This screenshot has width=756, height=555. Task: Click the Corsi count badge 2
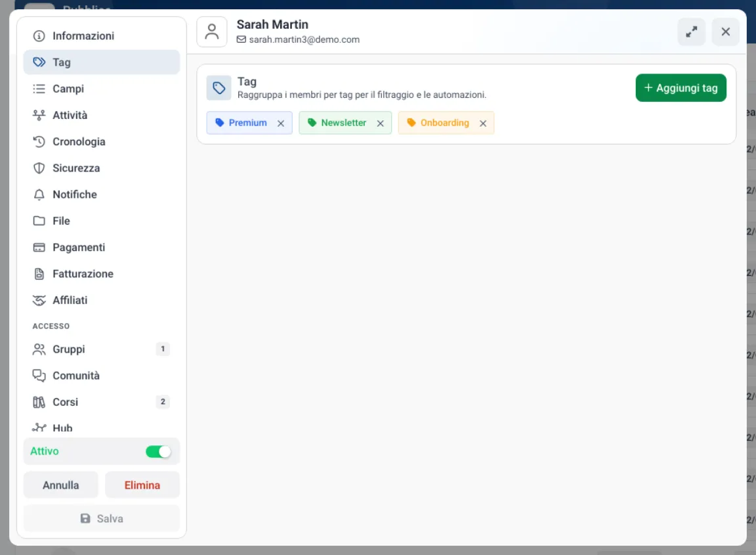(163, 401)
